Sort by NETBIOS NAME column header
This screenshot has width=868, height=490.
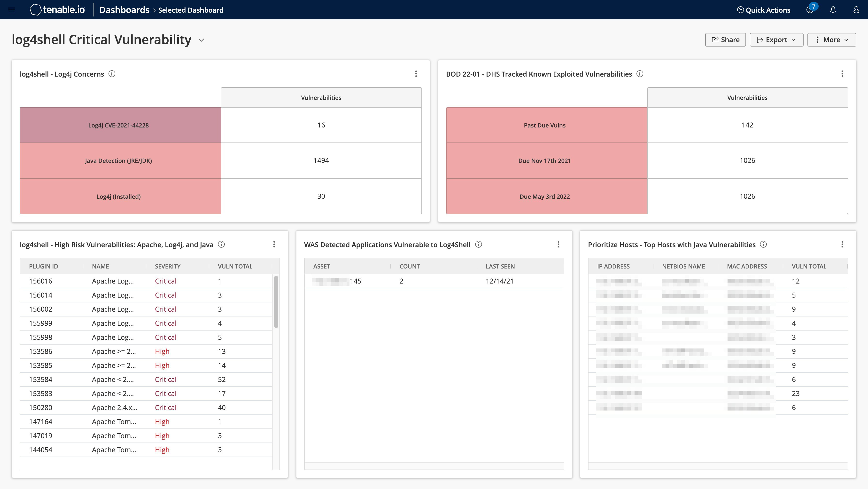pyautogui.click(x=683, y=266)
